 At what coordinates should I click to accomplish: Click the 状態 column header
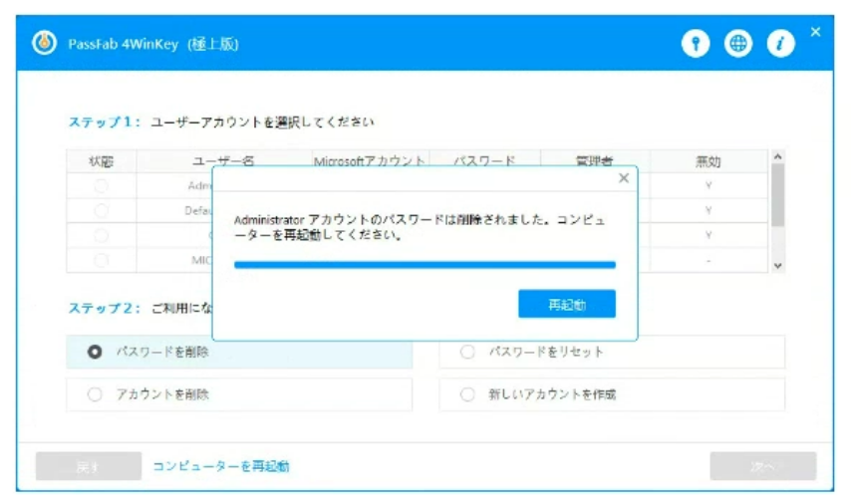101,161
